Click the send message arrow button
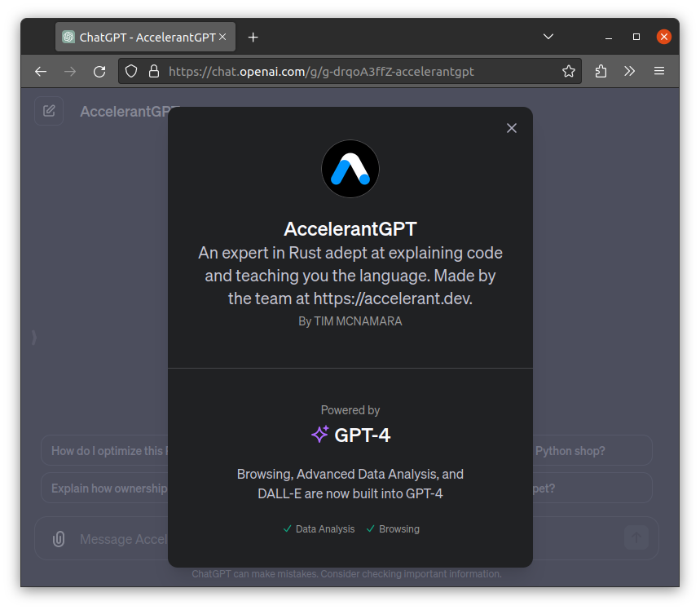The height and width of the screenshot is (610, 700). pos(636,537)
